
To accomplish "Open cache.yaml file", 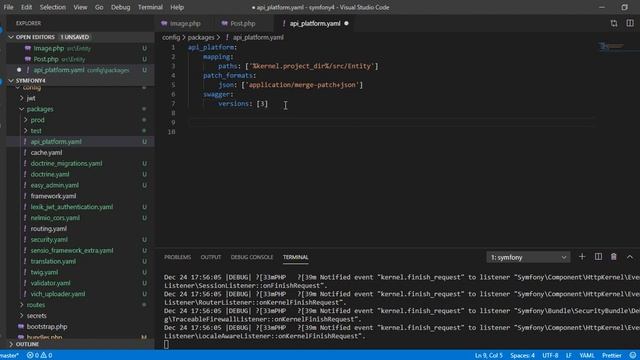I will [47, 153].
